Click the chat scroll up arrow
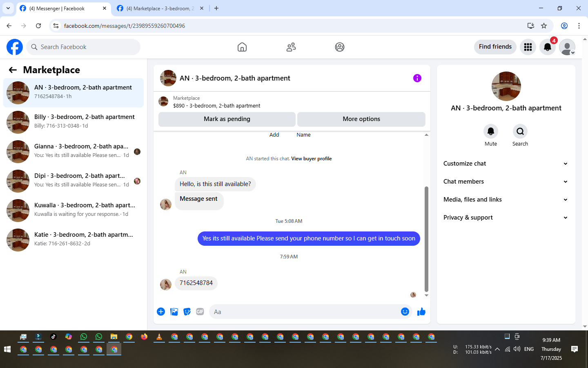Viewport: 588px width, 368px height. point(426,135)
